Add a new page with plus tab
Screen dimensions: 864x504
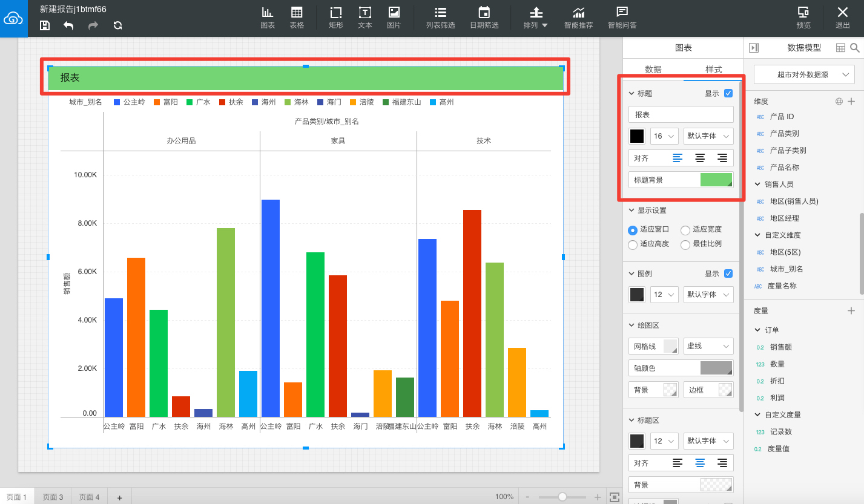coord(119,497)
